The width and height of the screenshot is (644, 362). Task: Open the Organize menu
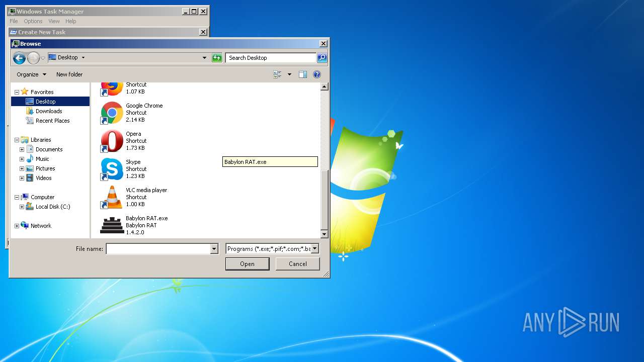click(x=31, y=74)
